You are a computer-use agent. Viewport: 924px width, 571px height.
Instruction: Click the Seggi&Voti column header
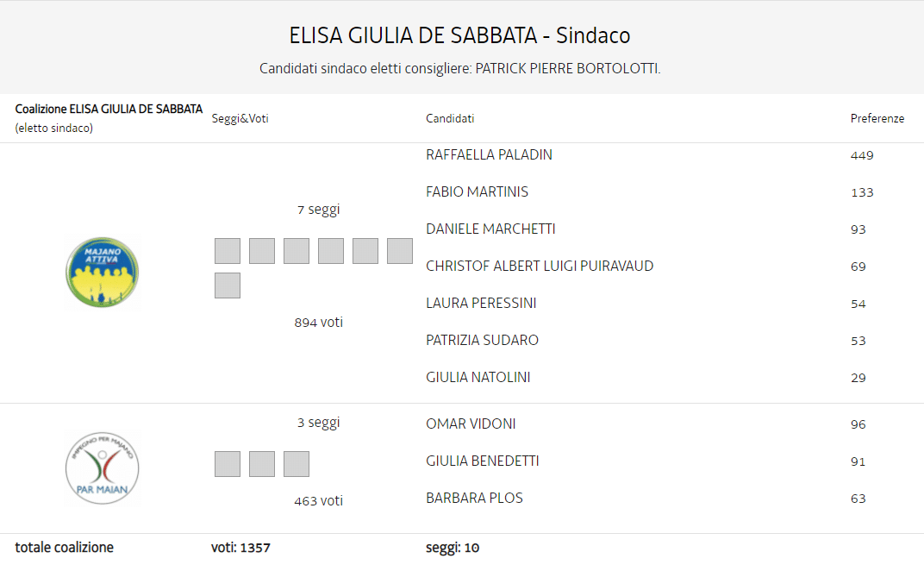240,119
